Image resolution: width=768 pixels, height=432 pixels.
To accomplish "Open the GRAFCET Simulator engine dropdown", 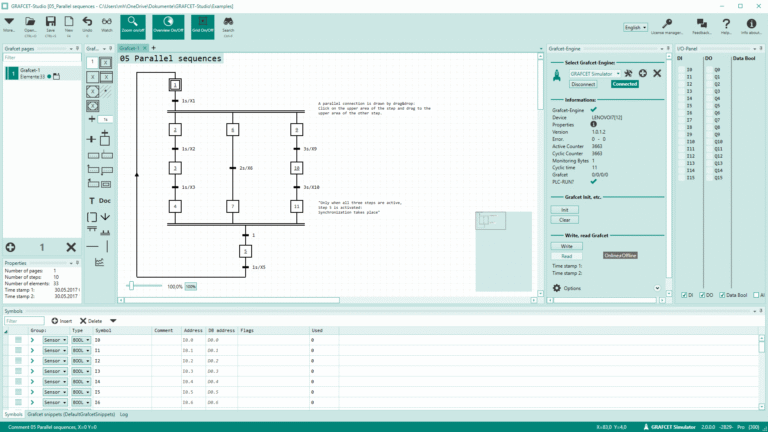I will click(x=593, y=73).
